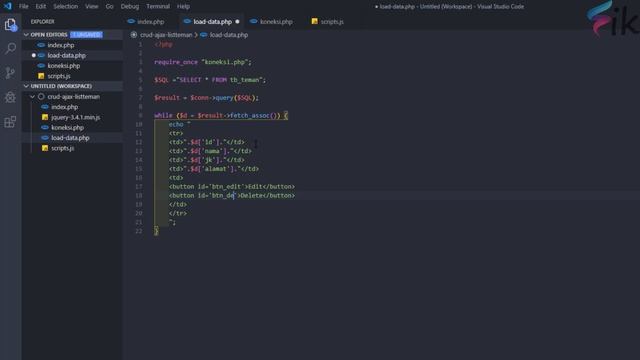Open the Explorer activity bar icon

pyautogui.click(x=10, y=24)
